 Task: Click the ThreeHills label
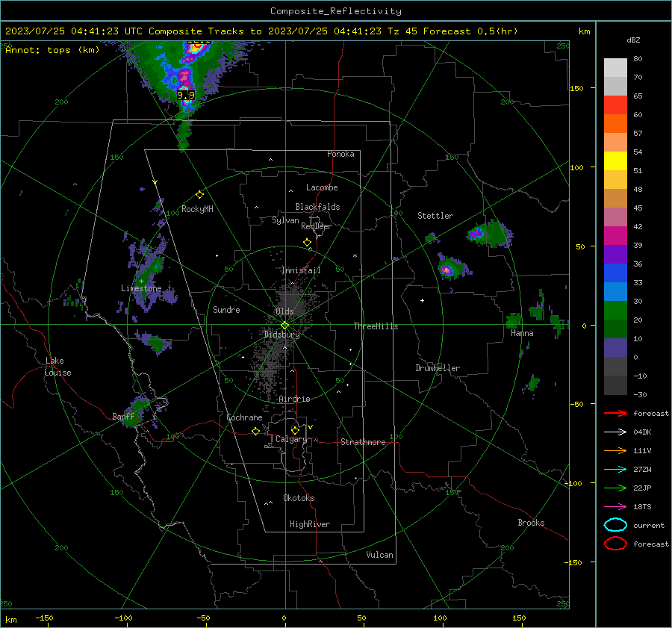(376, 326)
